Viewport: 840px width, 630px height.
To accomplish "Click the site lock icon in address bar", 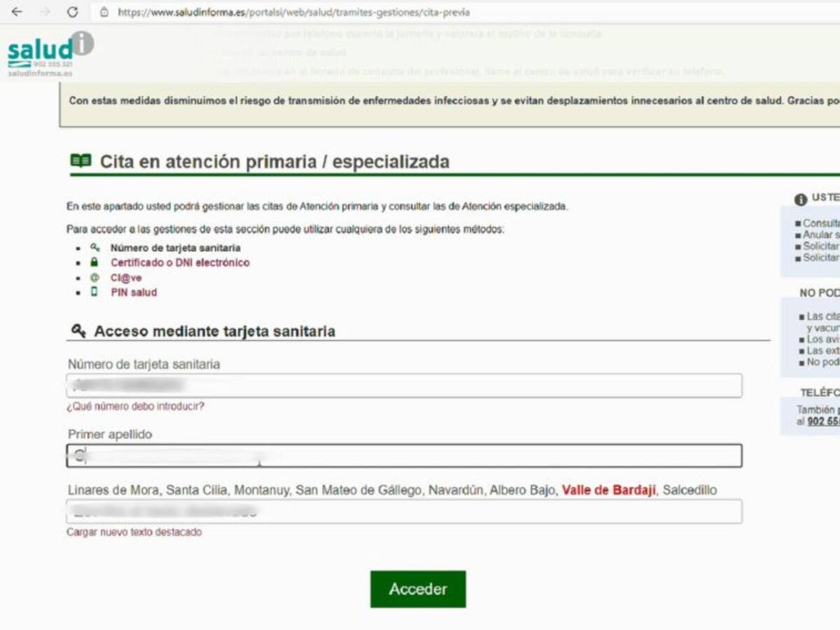I will coord(104,12).
